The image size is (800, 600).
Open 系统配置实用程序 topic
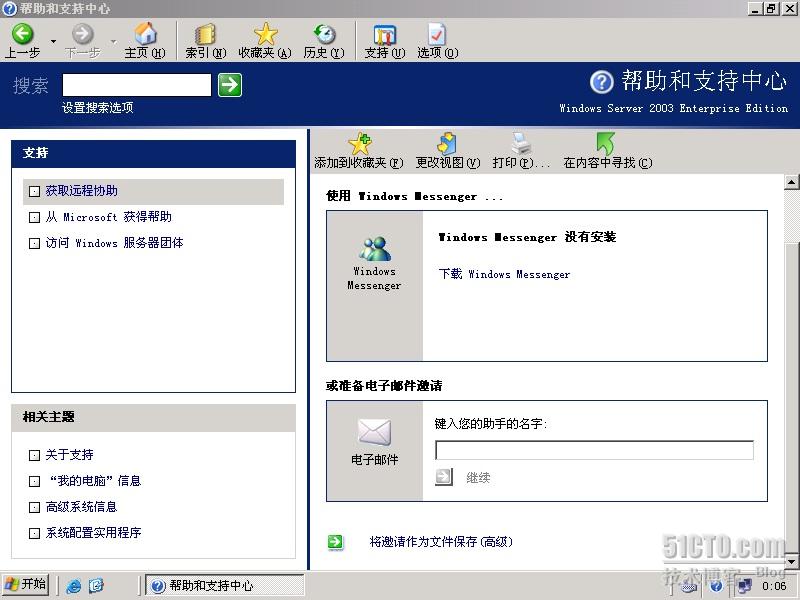click(x=93, y=533)
